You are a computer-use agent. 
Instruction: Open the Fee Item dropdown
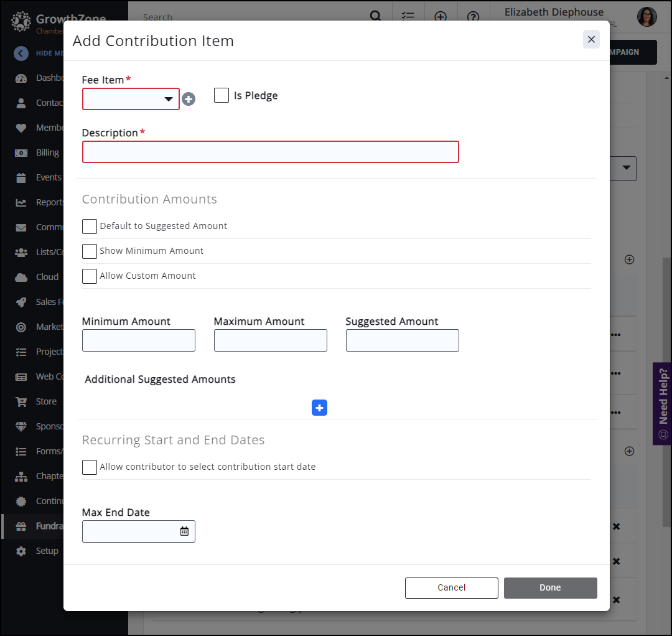tap(131, 99)
